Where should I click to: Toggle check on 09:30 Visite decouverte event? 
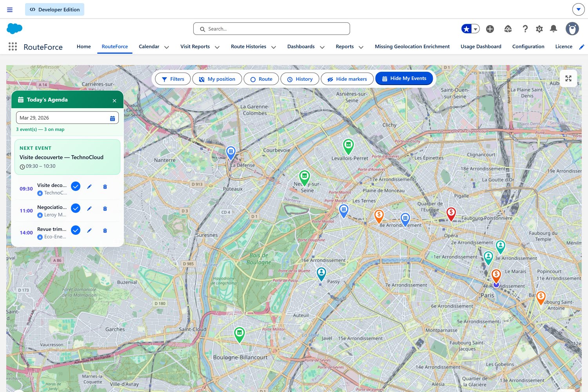(x=76, y=187)
